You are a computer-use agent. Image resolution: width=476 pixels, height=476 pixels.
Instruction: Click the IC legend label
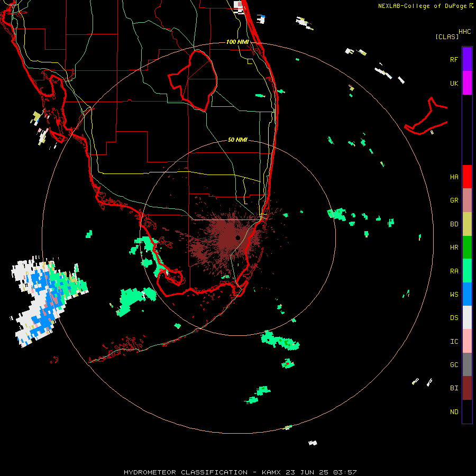point(454,342)
